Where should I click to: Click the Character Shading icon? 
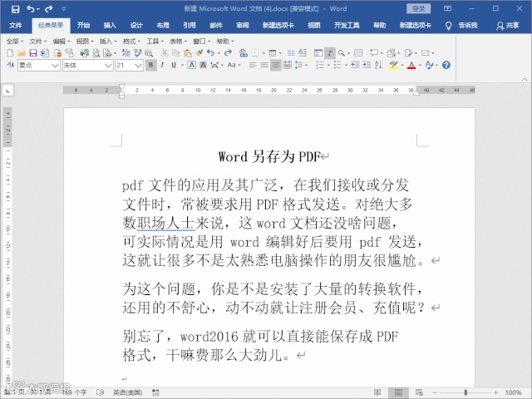click(203, 65)
